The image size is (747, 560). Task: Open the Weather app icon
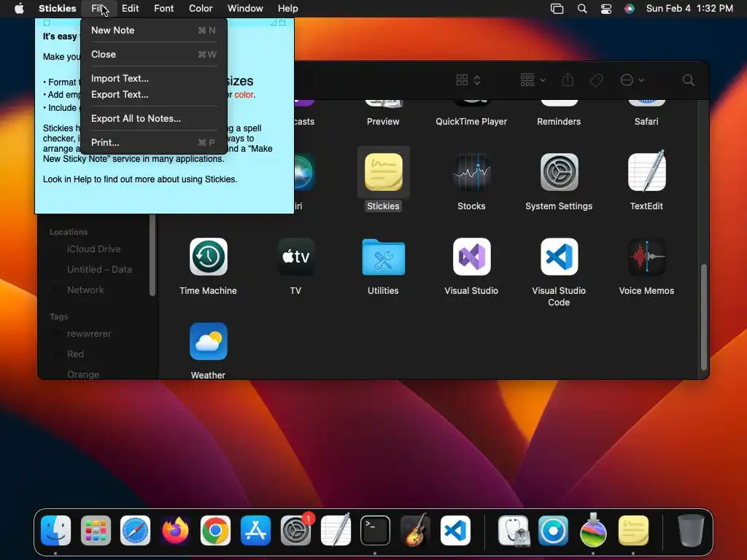coord(208,341)
